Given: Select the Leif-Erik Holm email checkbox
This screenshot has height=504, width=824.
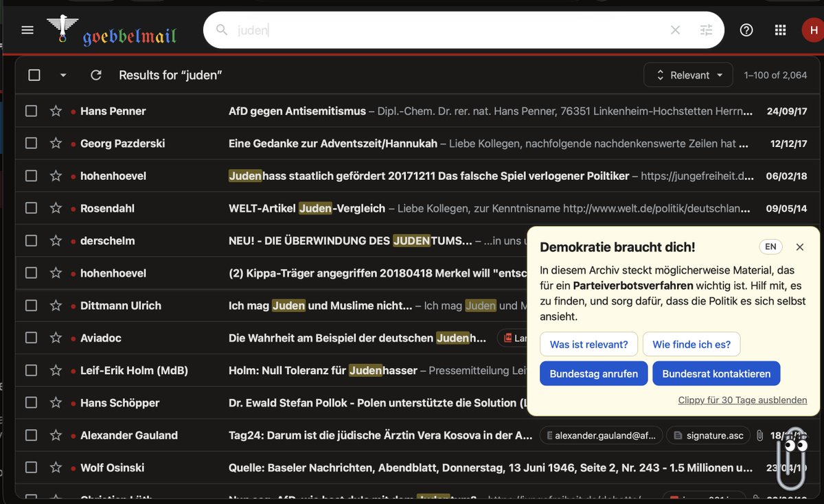Looking at the screenshot, I should click(31, 370).
